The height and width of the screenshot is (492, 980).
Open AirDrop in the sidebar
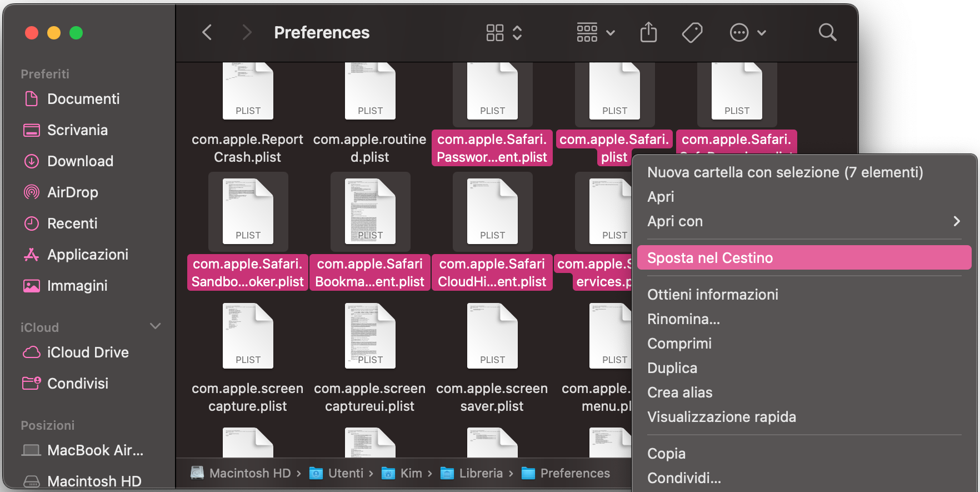72,192
